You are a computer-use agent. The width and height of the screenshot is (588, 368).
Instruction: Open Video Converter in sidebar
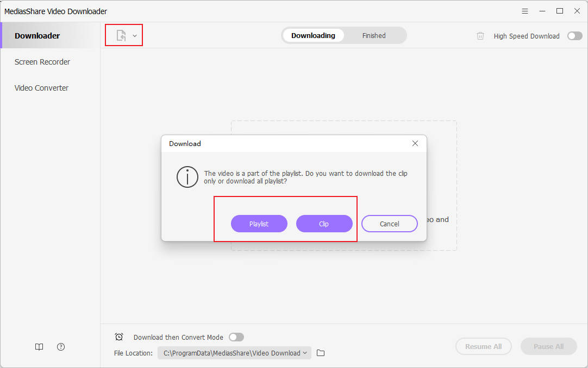tap(42, 88)
